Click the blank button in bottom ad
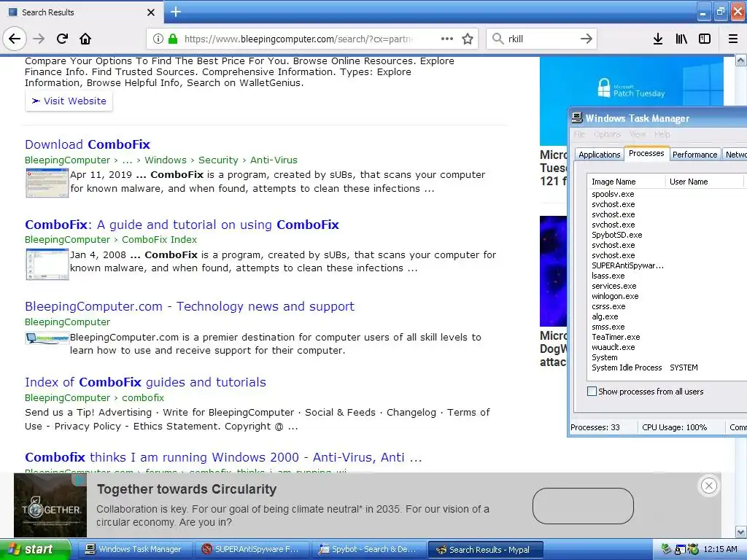 tap(583, 506)
